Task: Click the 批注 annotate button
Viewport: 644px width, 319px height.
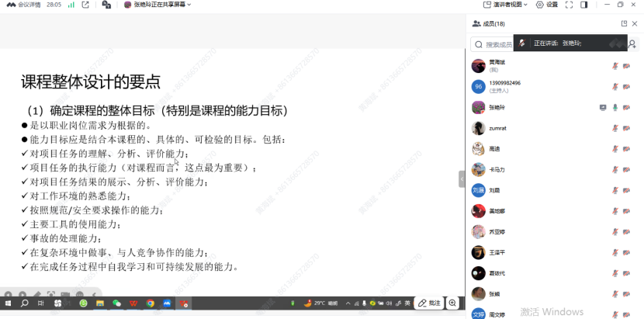Action: point(428,303)
